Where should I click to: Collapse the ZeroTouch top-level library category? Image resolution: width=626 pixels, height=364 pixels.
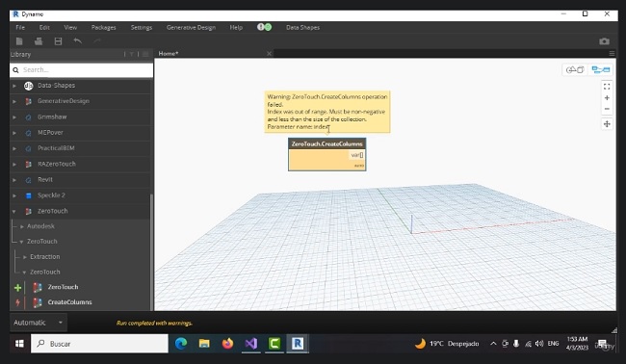[x=14, y=211]
